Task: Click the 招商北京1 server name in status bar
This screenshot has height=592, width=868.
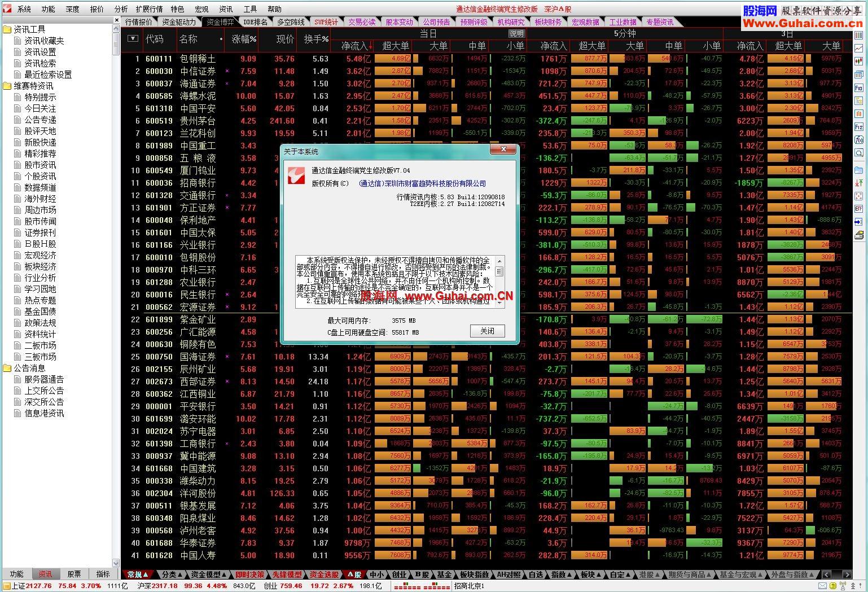Action: point(469,586)
